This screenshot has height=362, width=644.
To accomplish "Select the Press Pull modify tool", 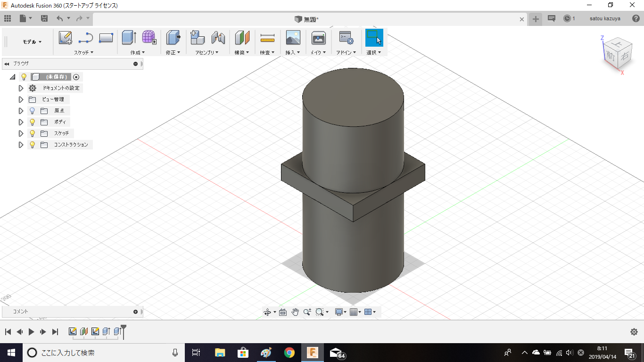I will (173, 38).
